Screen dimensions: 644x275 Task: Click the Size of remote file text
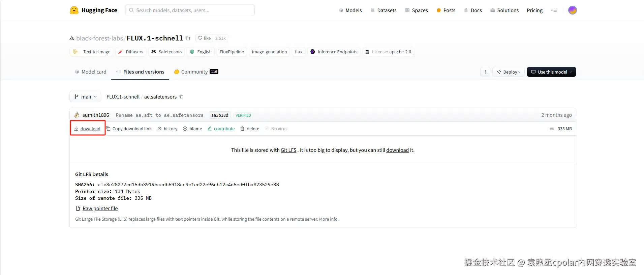coord(113,198)
